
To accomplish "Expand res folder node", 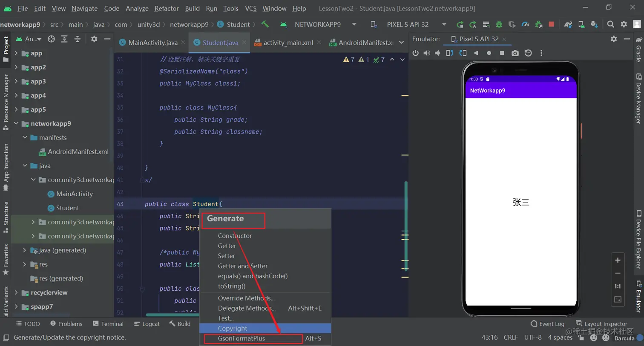I will pyautogui.click(x=25, y=264).
